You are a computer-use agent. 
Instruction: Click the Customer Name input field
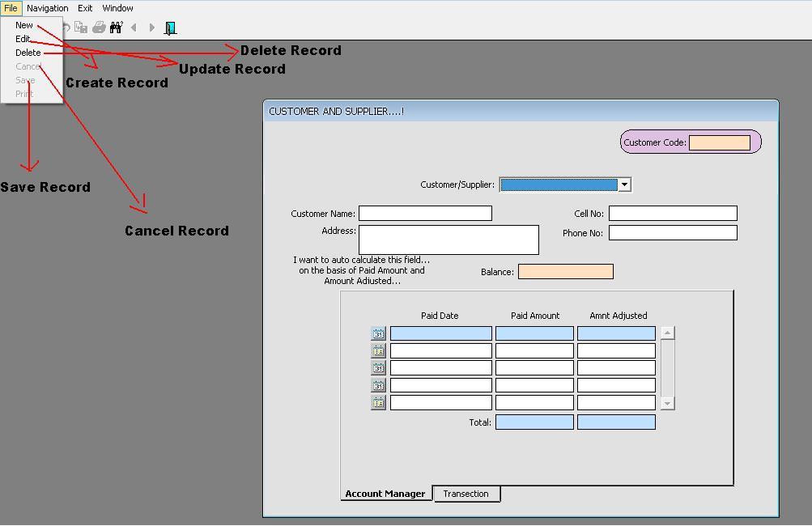pos(425,214)
